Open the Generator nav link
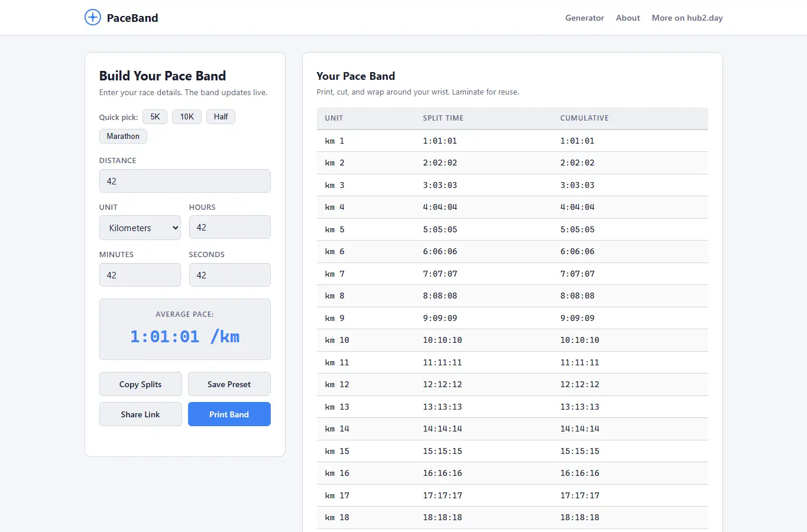The width and height of the screenshot is (807, 532). point(584,18)
